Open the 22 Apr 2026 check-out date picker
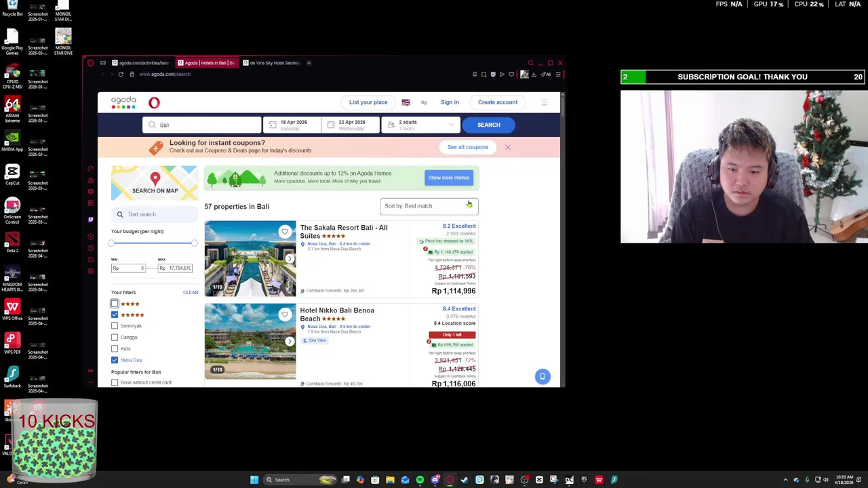The image size is (868, 488). (350, 125)
